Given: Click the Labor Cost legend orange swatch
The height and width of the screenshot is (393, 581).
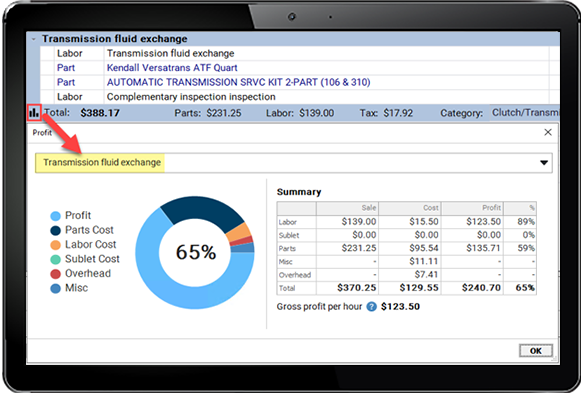Looking at the screenshot, I should pyautogui.click(x=55, y=245).
